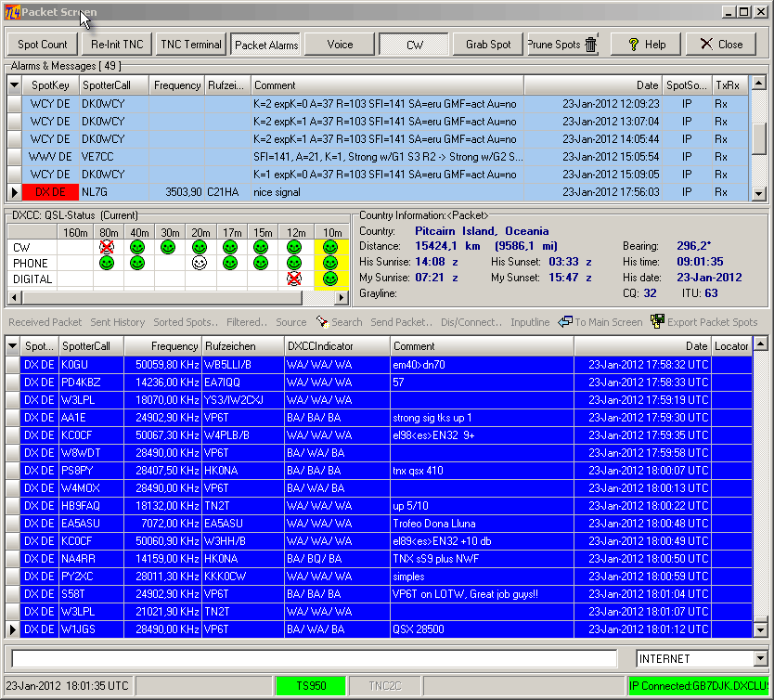This screenshot has height=700, width=774.
Task: Toggle the Voice mode button
Action: point(340,44)
